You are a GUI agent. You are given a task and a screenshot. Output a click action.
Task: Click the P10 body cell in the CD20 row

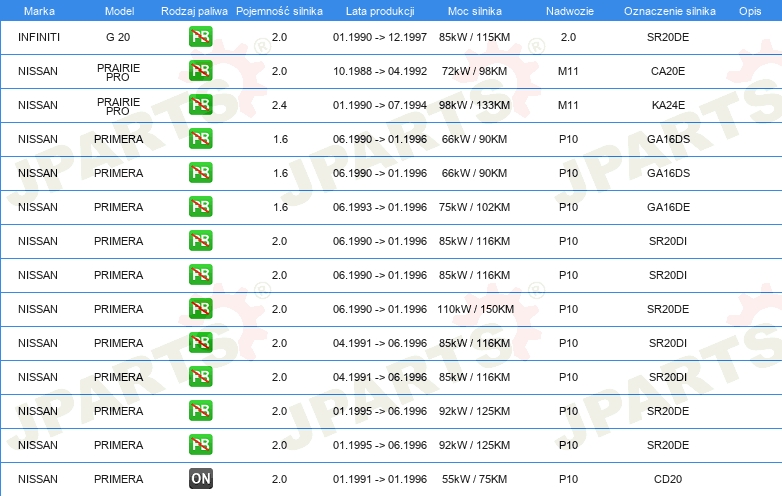click(568, 479)
